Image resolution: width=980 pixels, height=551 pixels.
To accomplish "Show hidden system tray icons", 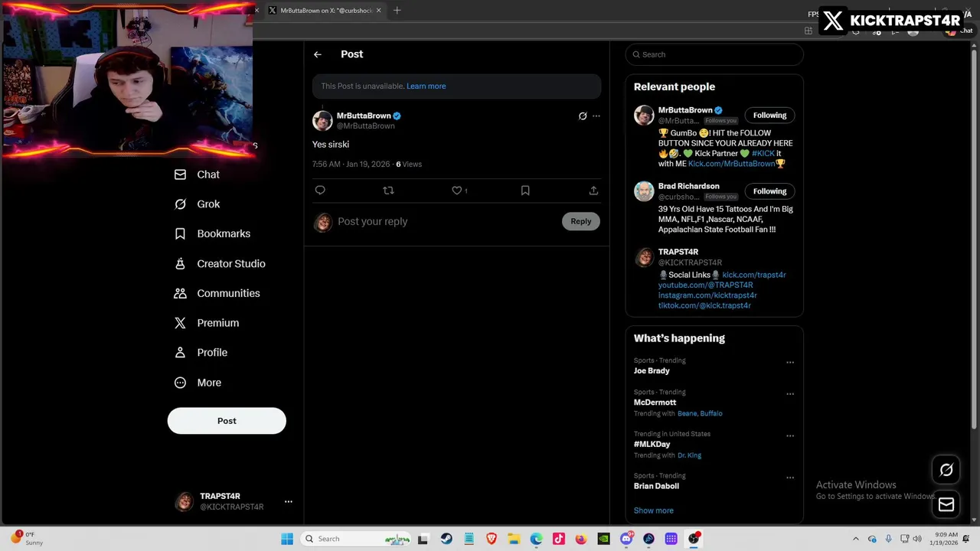I will (856, 539).
